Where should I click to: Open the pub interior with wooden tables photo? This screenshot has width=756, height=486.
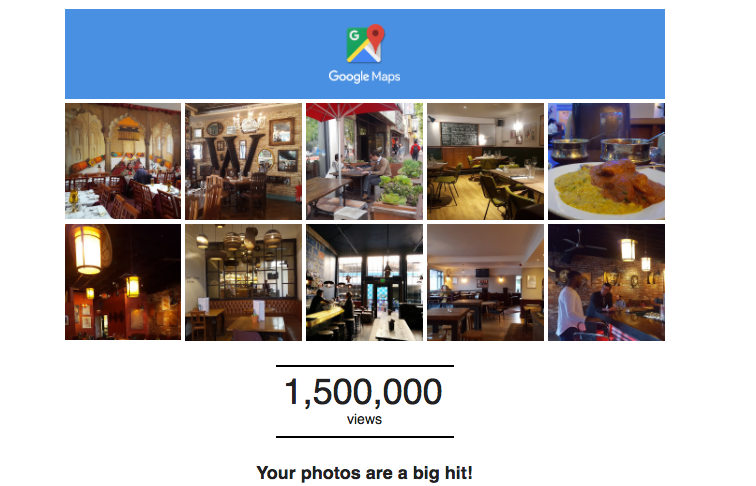(x=486, y=282)
